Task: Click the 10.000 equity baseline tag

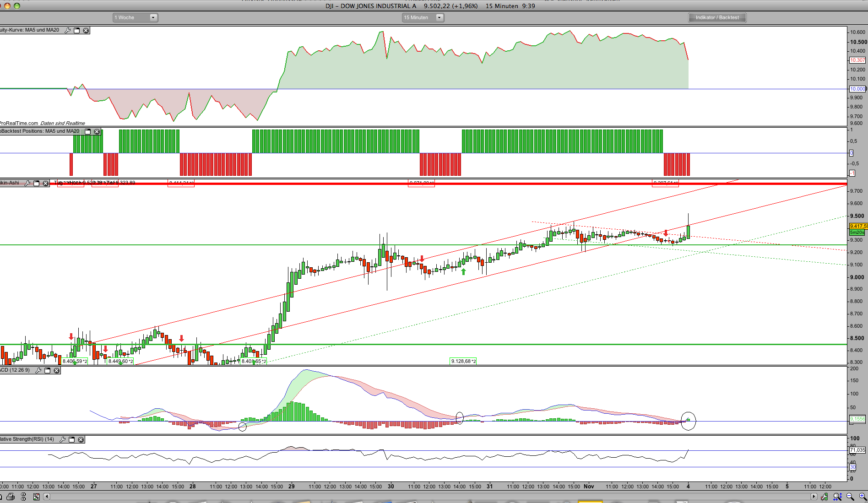Action: pyautogui.click(x=857, y=89)
